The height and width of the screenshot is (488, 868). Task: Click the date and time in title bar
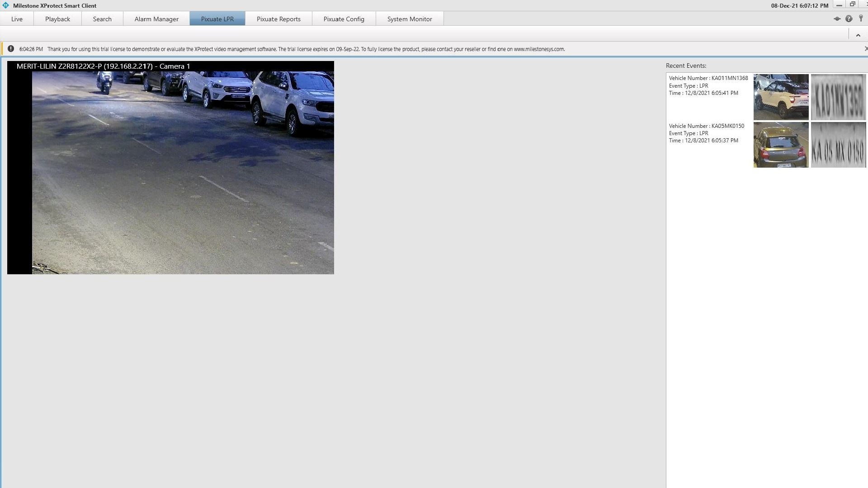tap(800, 6)
